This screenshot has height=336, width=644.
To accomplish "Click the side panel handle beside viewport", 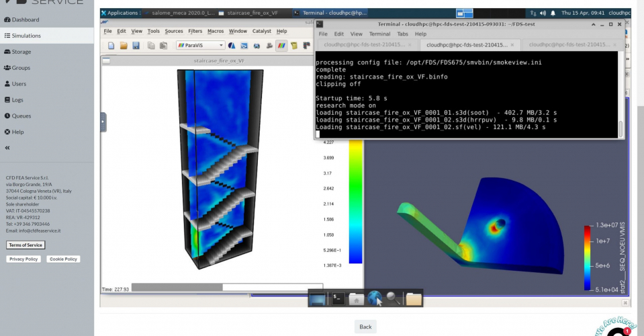I will [x=103, y=122].
